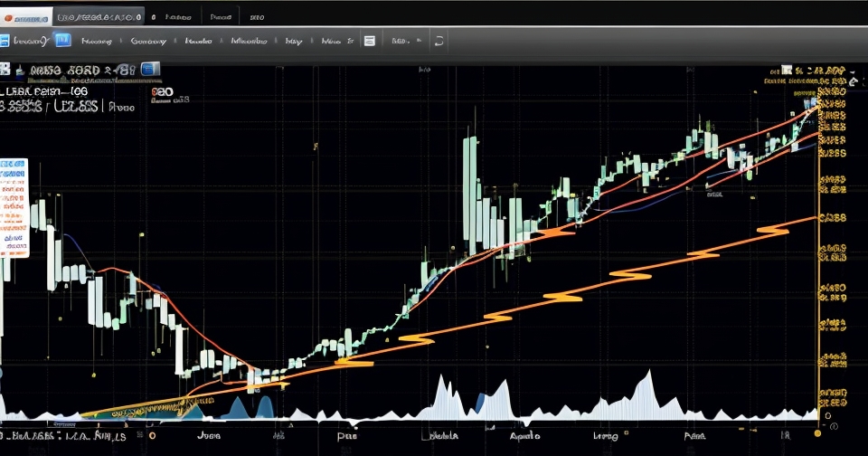Click the white info card on the left edge

coord(14,207)
